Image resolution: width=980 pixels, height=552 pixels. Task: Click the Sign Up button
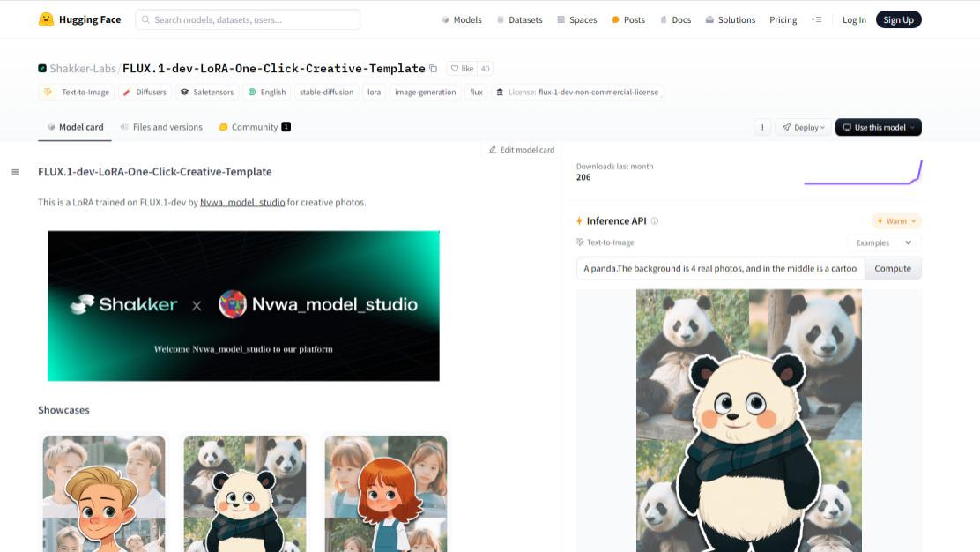[x=898, y=19]
